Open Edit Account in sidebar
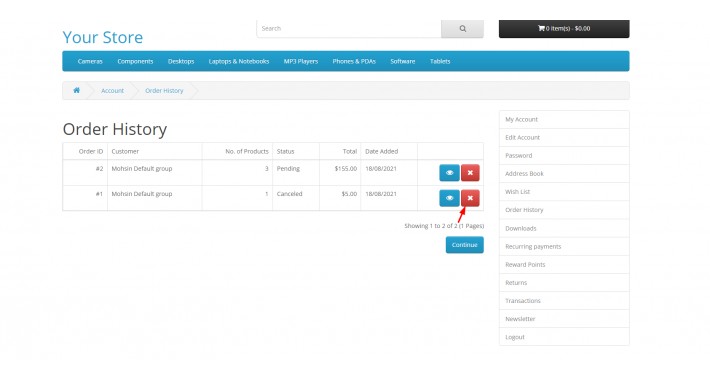The image size is (710, 380). 564,138
